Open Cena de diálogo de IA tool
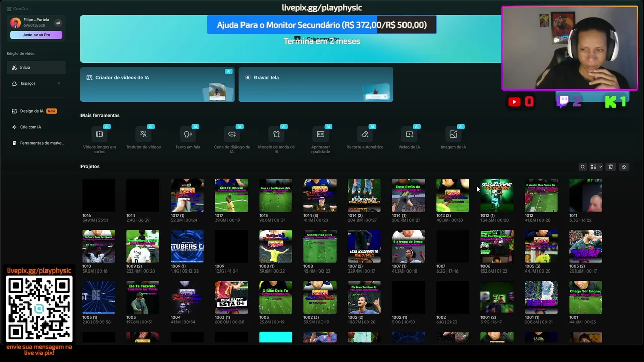Screen dimensions: 644x362 point(232,140)
